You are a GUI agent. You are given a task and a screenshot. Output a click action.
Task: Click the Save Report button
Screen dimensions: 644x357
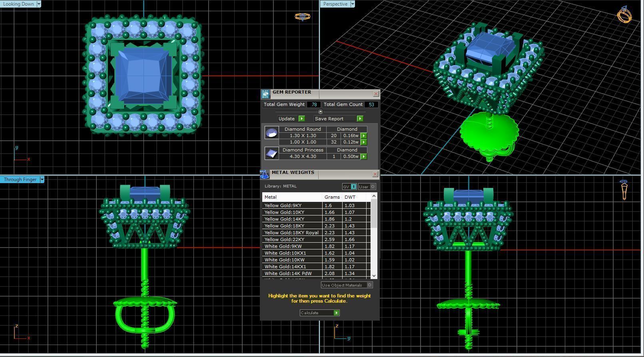(x=338, y=119)
